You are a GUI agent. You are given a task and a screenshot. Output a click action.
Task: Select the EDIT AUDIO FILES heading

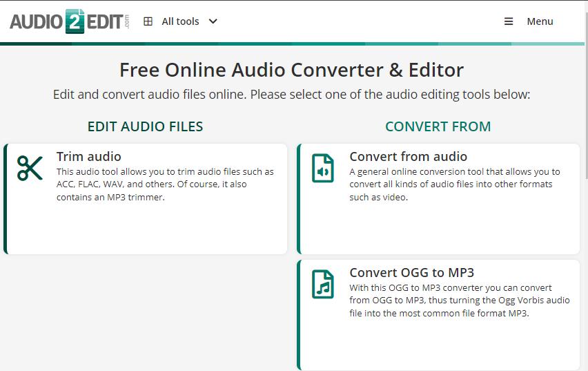coord(145,126)
